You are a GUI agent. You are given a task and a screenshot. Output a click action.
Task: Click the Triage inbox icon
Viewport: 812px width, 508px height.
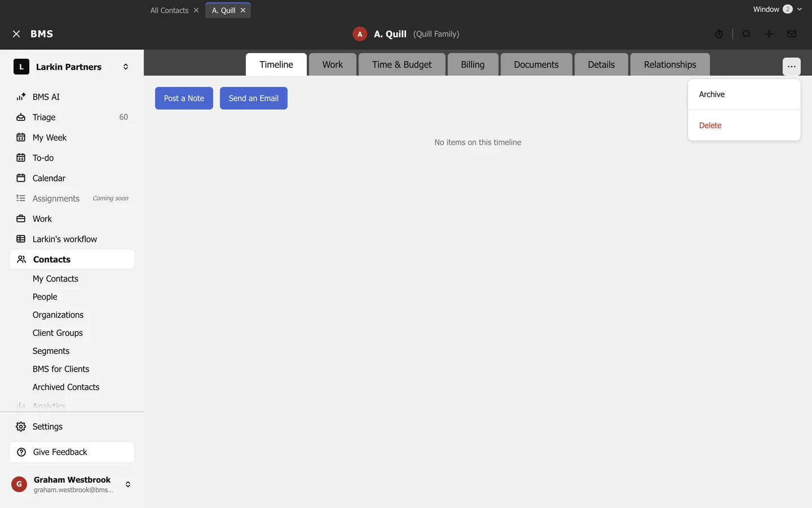pos(21,117)
